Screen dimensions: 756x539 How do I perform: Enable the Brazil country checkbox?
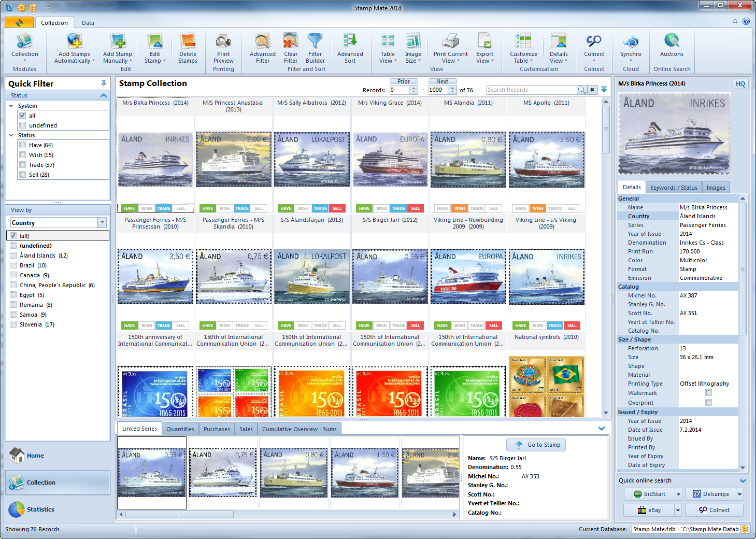coord(13,265)
